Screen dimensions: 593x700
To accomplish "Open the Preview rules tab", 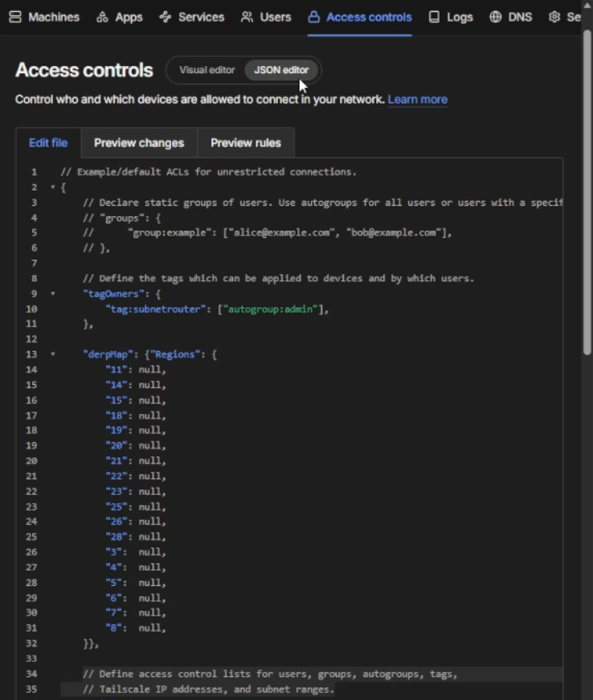I will click(x=245, y=142).
